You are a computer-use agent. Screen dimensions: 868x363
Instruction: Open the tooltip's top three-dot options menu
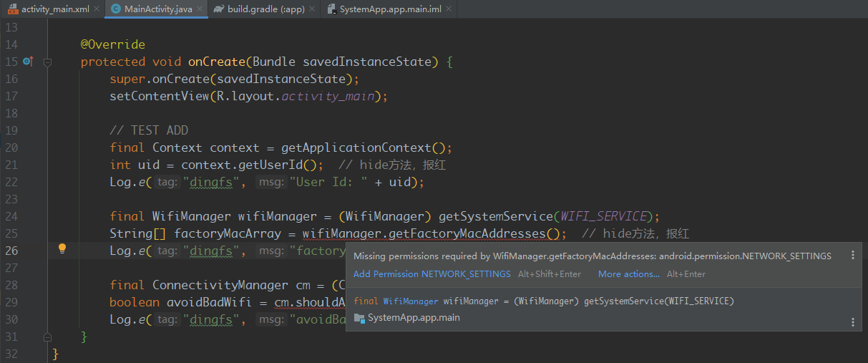click(852, 256)
